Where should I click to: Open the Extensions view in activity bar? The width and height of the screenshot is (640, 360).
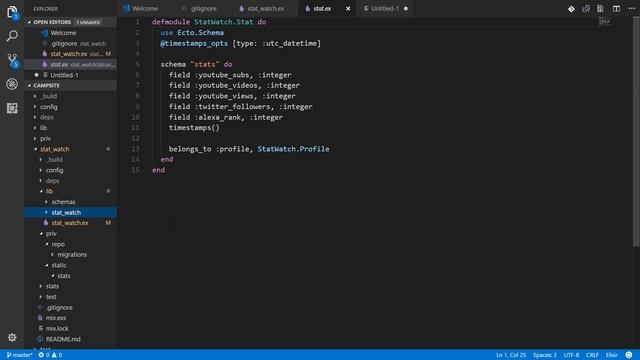coord(12,108)
